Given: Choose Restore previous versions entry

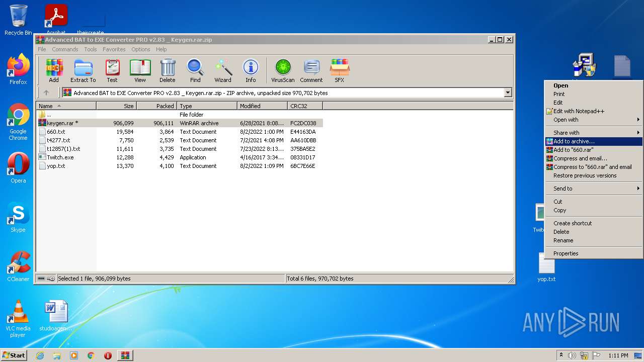Looking at the screenshot, I should coord(594,175).
